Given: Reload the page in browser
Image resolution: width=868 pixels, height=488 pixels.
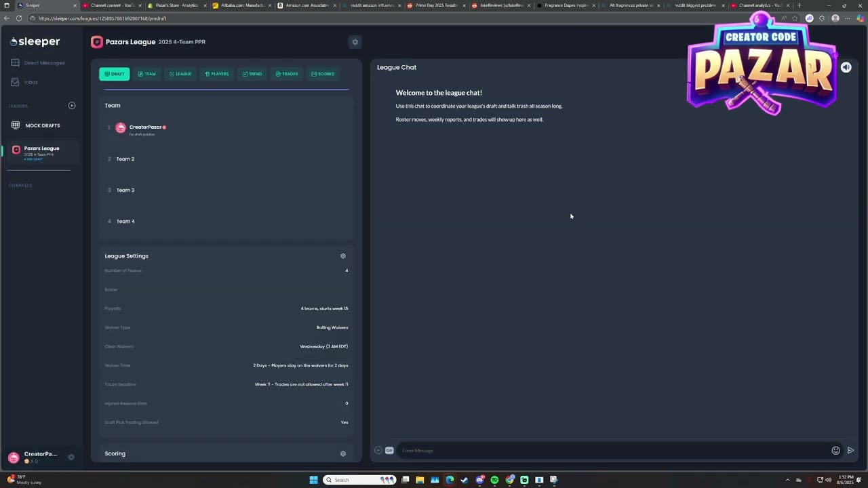Looking at the screenshot, I should coord(18,18).
